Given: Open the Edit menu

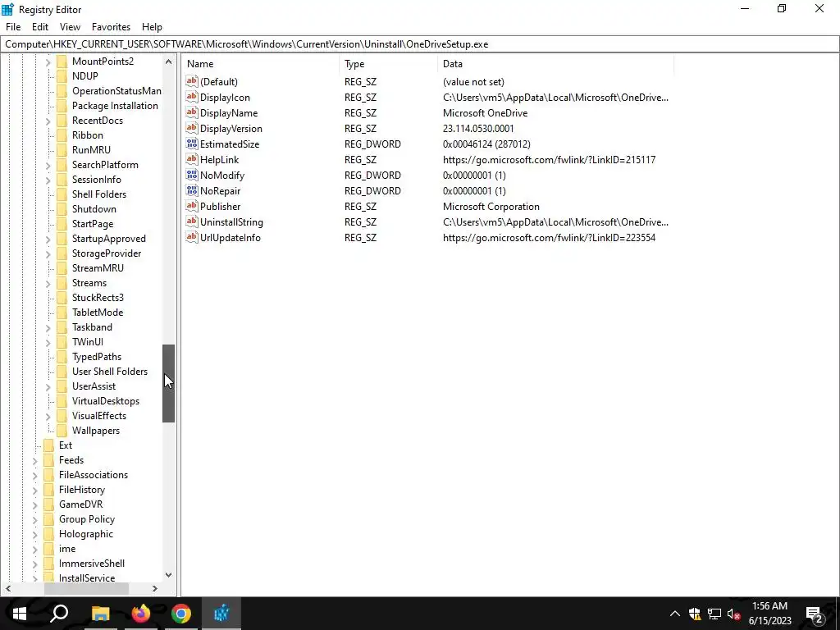Looking at the screenshot, I should coord(40,27).
